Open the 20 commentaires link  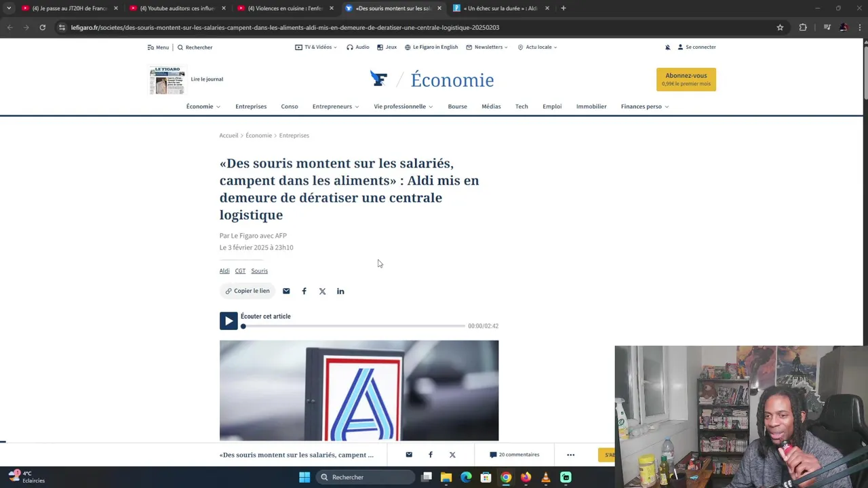click(515, 455)
